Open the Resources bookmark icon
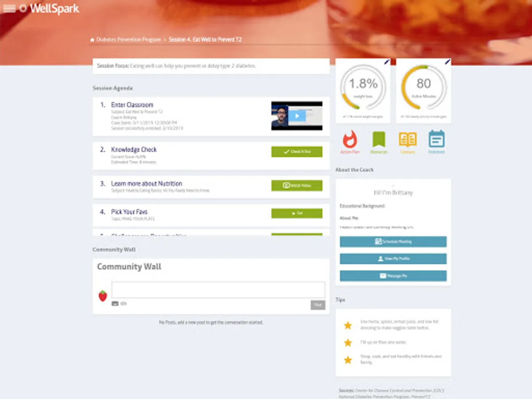 pos(379,139)
